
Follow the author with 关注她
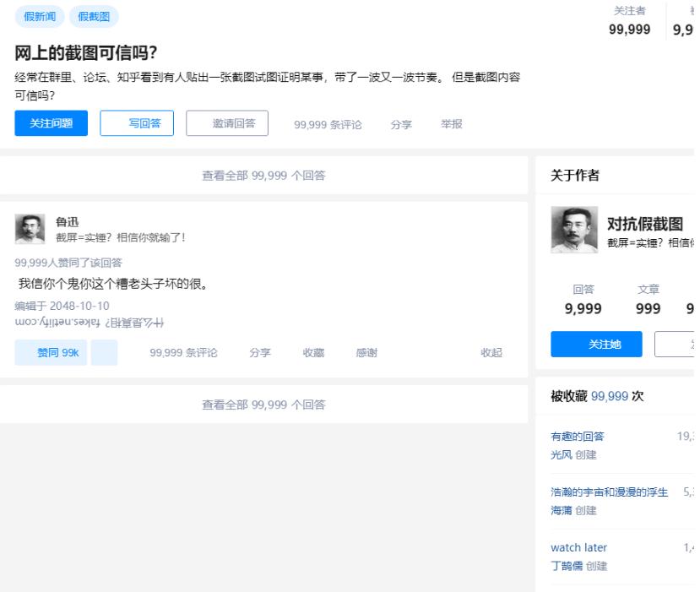[x=596, y=344]
